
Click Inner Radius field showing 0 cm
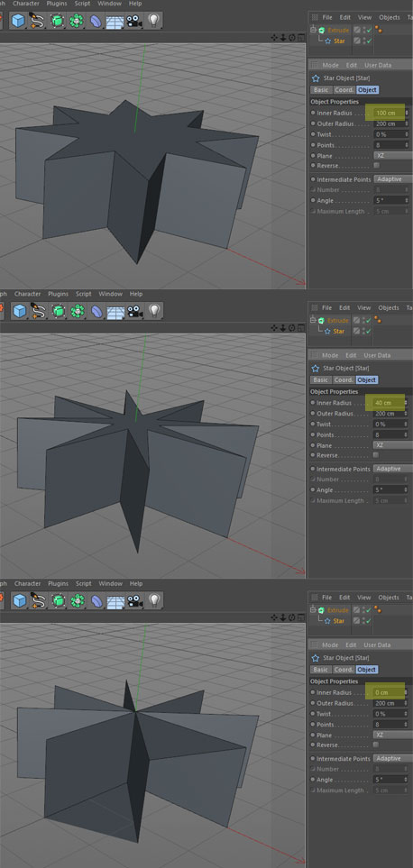click(x=390, y=692)
